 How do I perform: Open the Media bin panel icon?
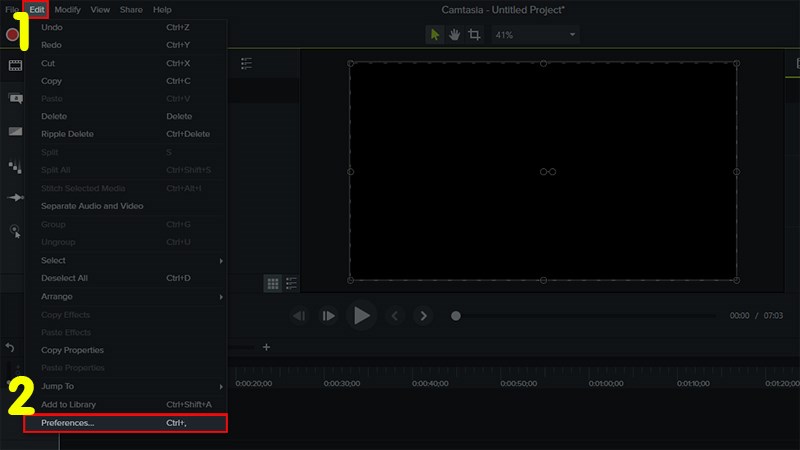tap(15, 66)
